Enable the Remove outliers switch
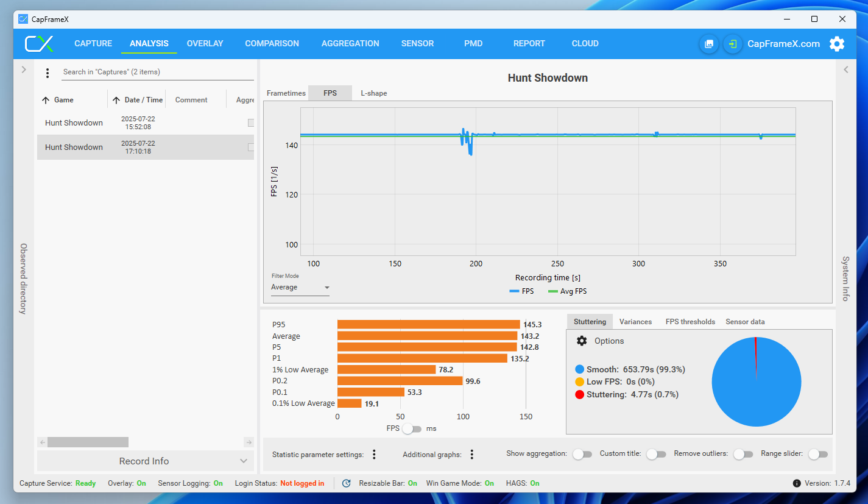This screenshot has height=504, width=868. tap(743, 454)
